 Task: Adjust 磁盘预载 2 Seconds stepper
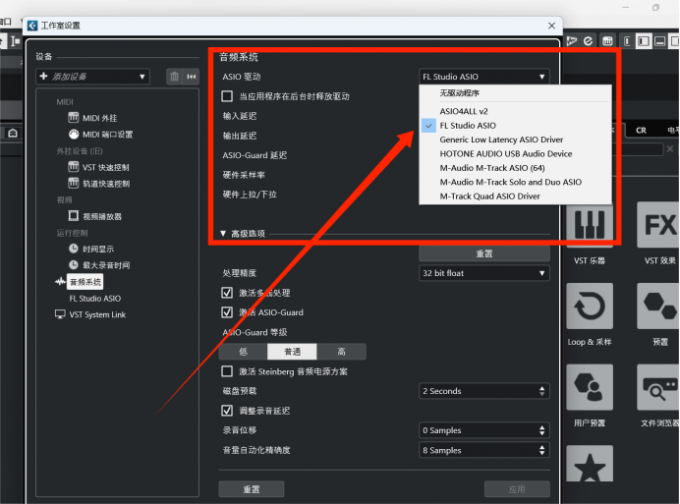click(x=542, y=391)
